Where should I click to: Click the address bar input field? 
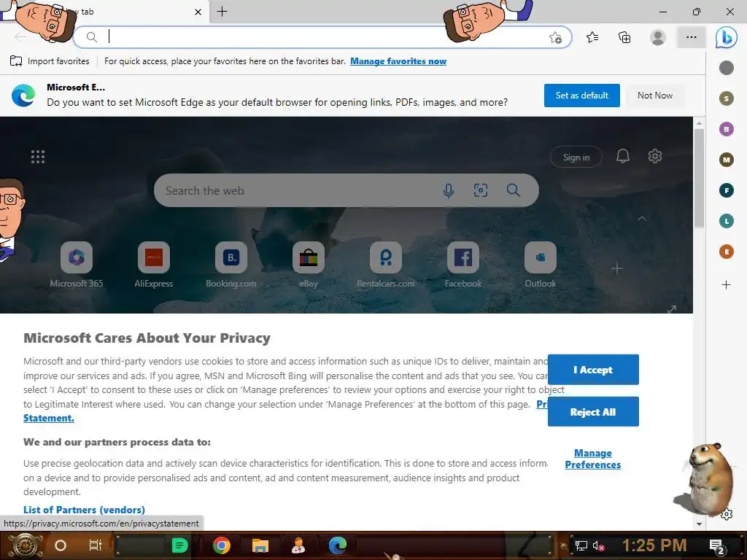(x=324, y=36)
